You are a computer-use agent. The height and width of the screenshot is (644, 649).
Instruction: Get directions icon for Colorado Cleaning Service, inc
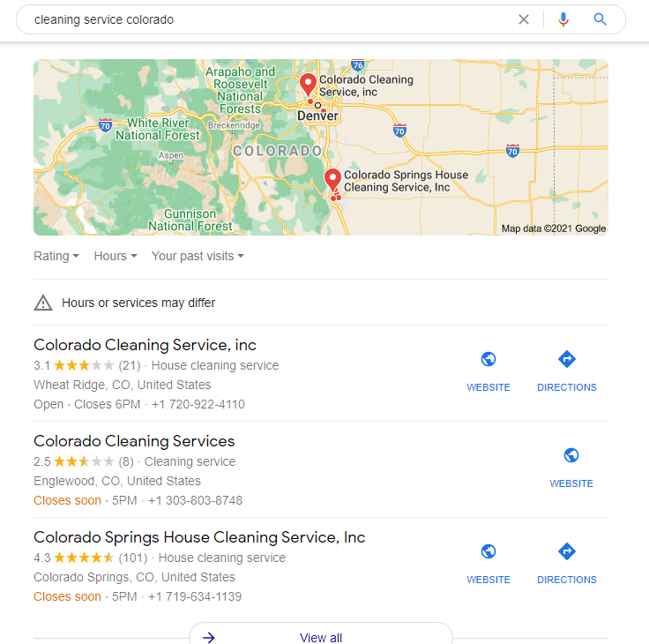coord(567,359)
